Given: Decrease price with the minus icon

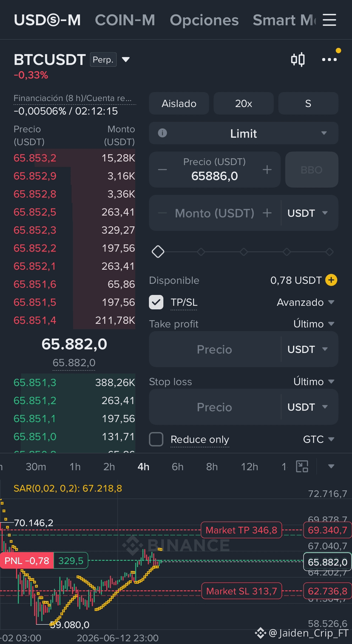Looking at the screenshot, I should coord(162,169).
